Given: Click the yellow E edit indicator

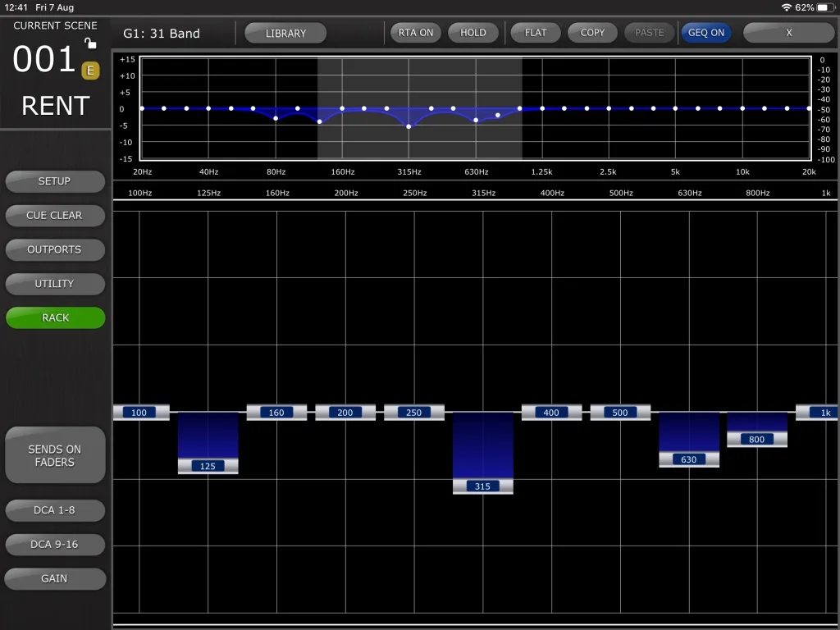Looking at the screenshot, I should pos(90,71).
